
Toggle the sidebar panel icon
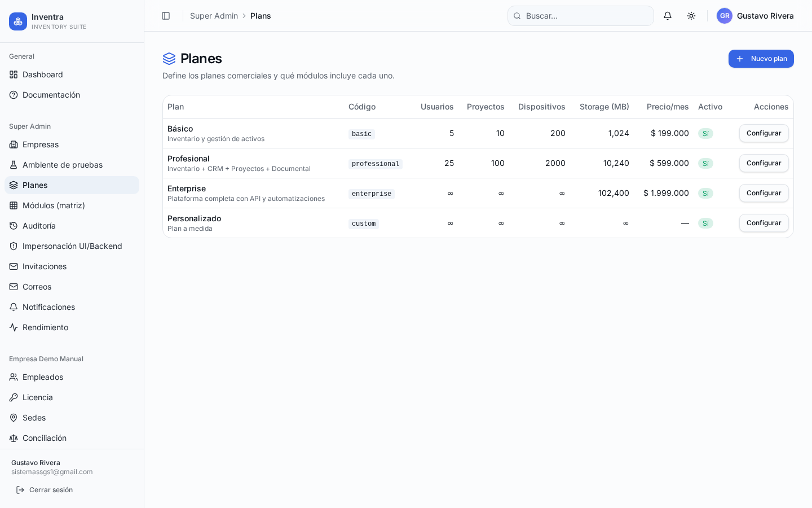pos(166,16)
